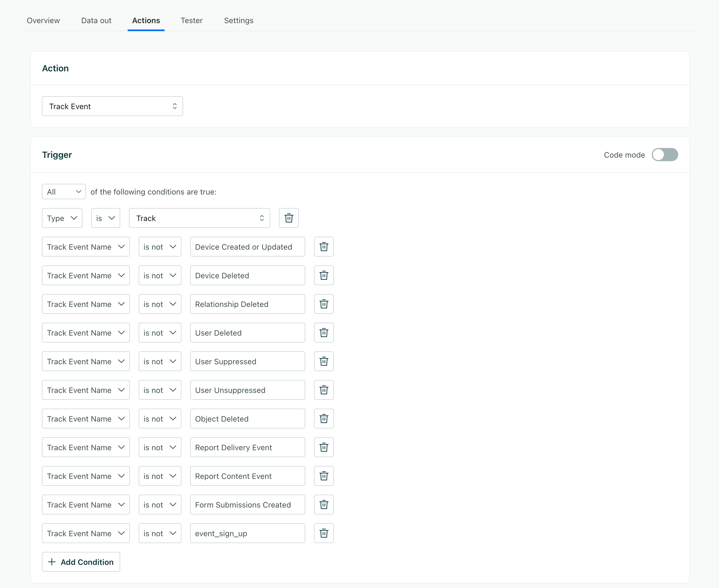This screenshot has height=588, width=719.
Task: Open the Settings tab
Action: 238,20
